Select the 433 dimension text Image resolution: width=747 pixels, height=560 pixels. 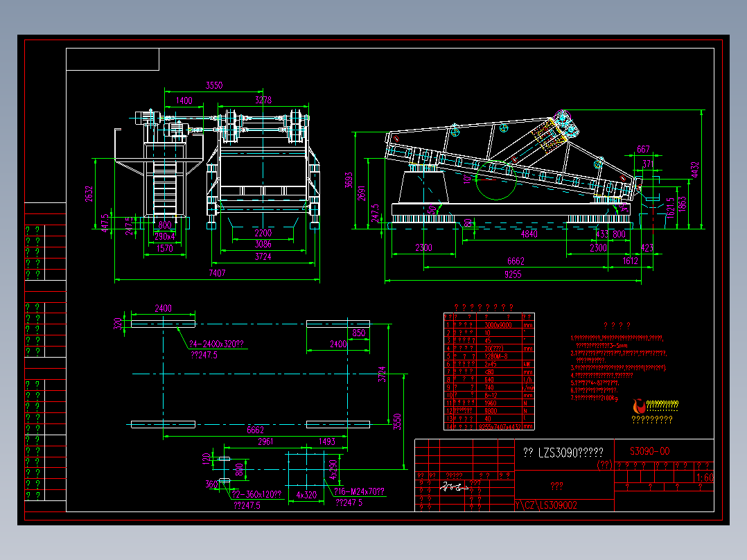(x=602, y=234)
